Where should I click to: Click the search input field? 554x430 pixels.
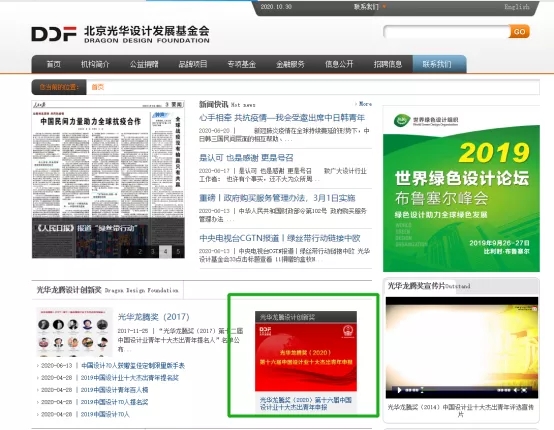click(x=446, y=32)
